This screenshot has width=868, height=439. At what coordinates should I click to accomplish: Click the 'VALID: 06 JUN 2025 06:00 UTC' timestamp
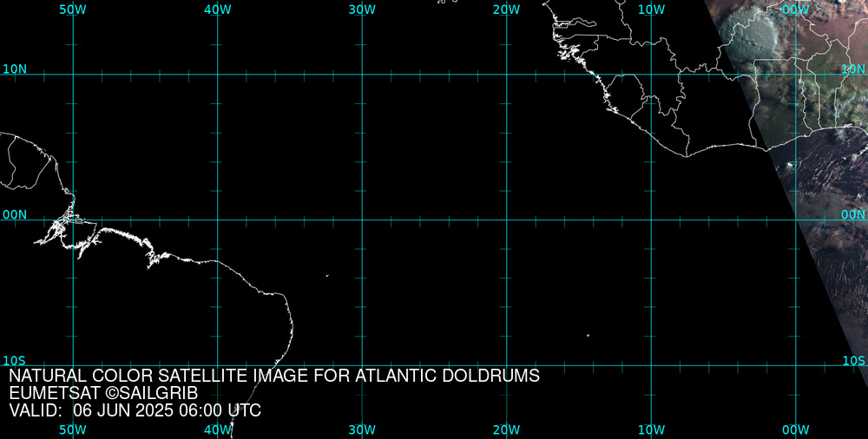tap(135, 410)
